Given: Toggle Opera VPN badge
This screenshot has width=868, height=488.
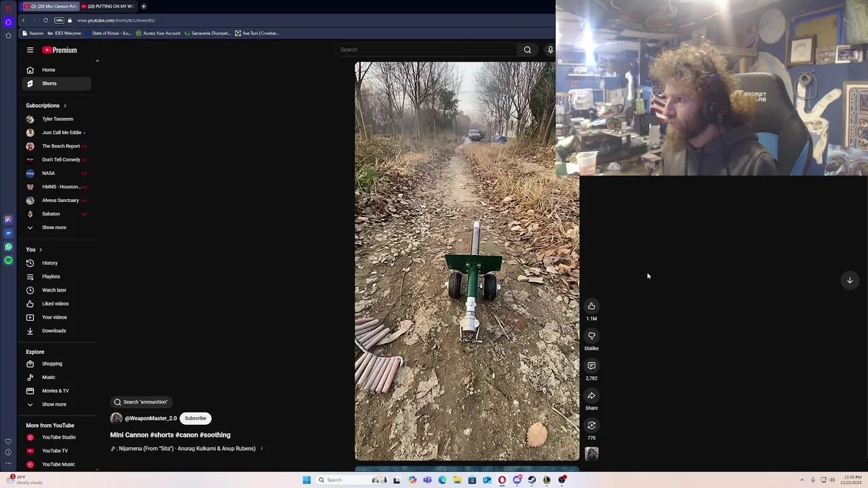Looking at the screenshot, I should point(59,20).
